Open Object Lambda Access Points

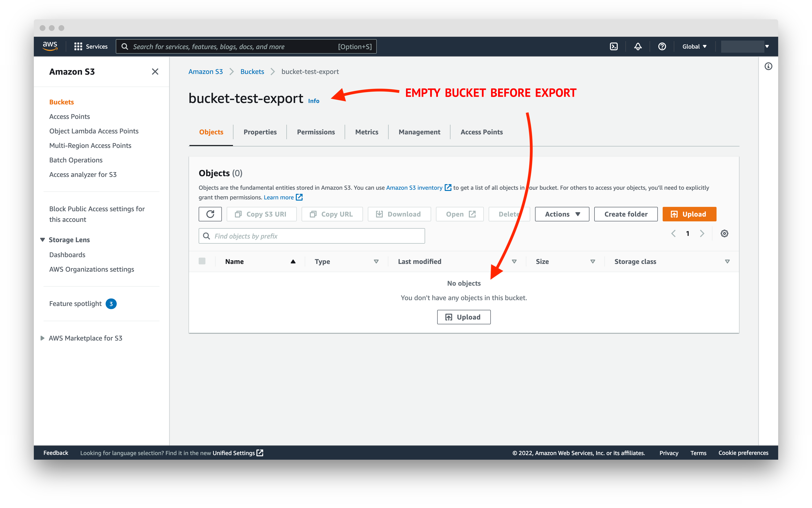click(94, 131)
